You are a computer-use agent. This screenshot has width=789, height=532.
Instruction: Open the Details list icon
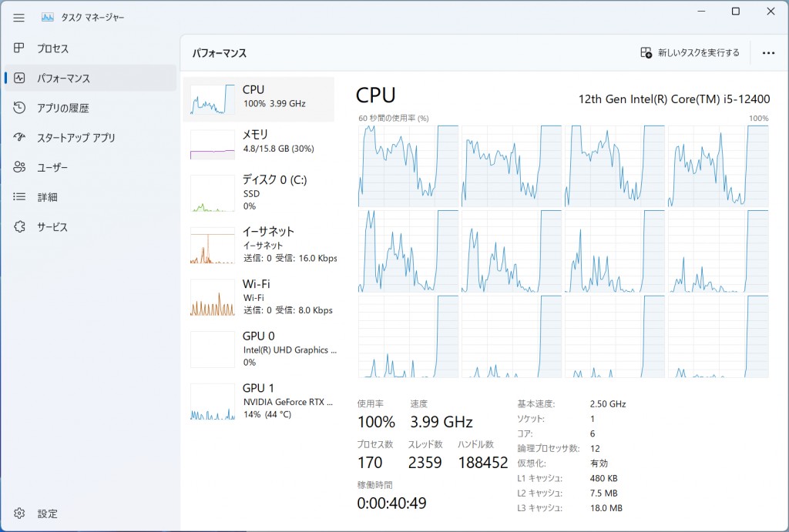pos(20,196)
